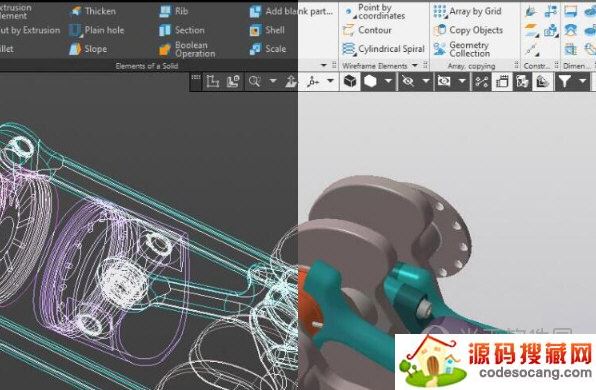The height and width of the screenshot is (390, 596).
Task: Click the orange plane icon in Constr panel
Action: (531, 30)
